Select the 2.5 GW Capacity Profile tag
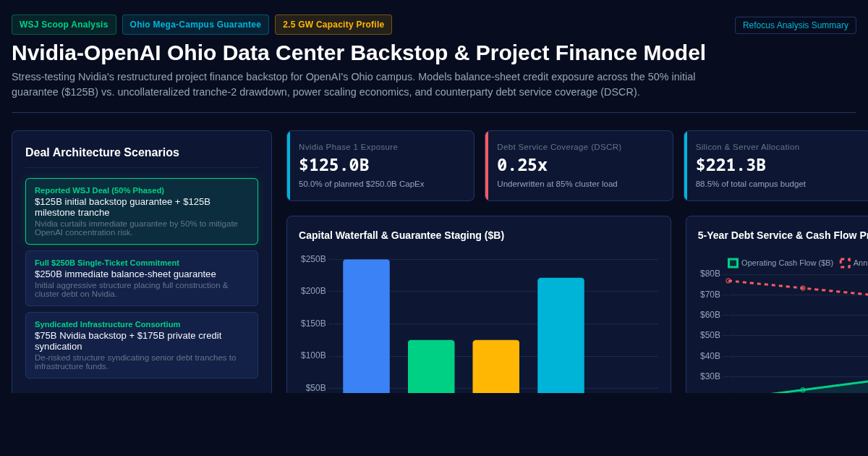Viewport: 868px width, 456px height. [333, 25]
